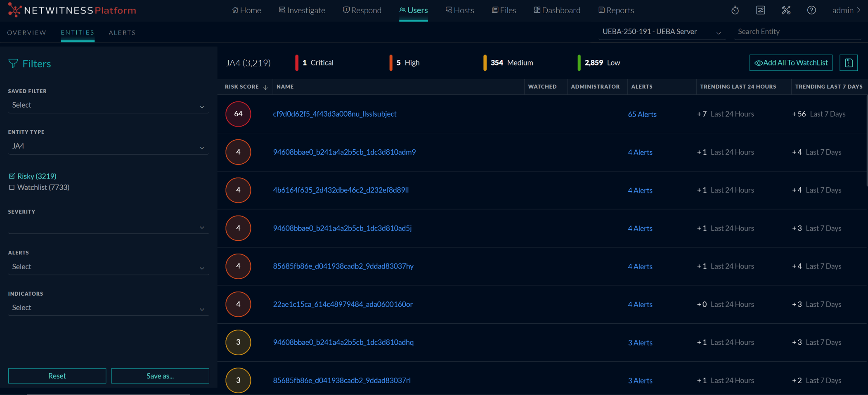Open the Indicators Select dropdown

108,308
